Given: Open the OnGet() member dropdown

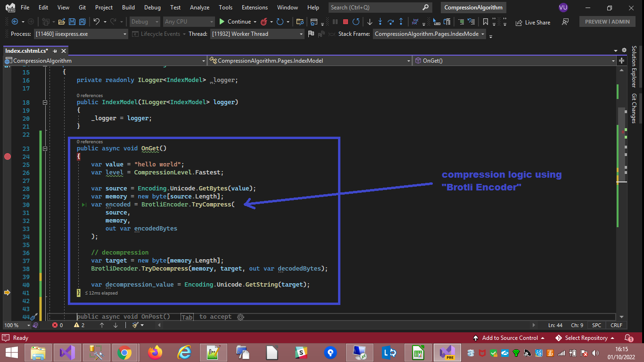Looking at the screenshot, I should [514, 61].
